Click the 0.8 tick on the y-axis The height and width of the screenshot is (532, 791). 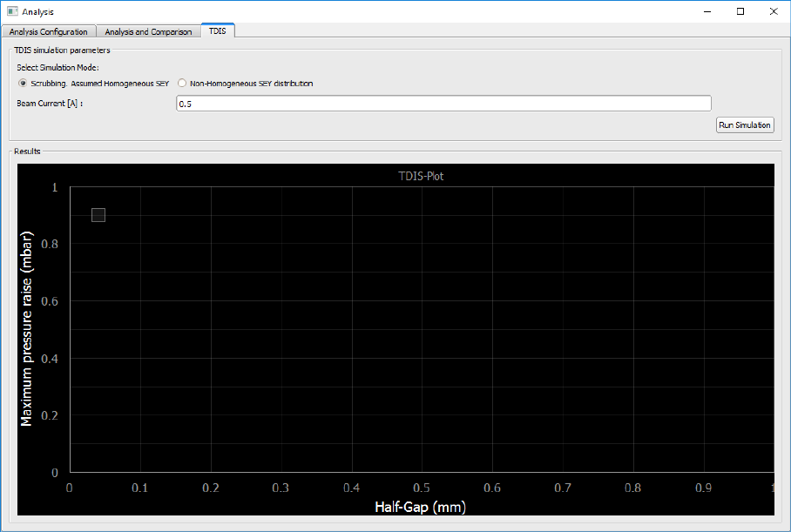pyautogui.click(x=50, y=244)
